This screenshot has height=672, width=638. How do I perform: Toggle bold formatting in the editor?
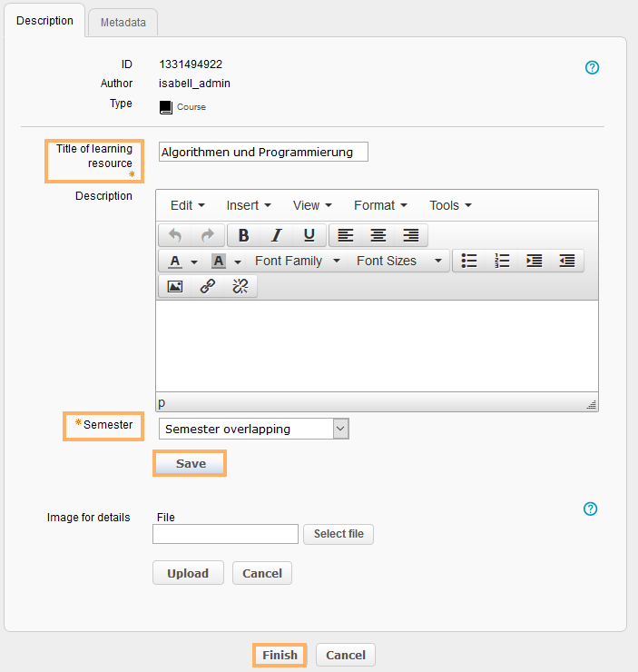[243, 235]
